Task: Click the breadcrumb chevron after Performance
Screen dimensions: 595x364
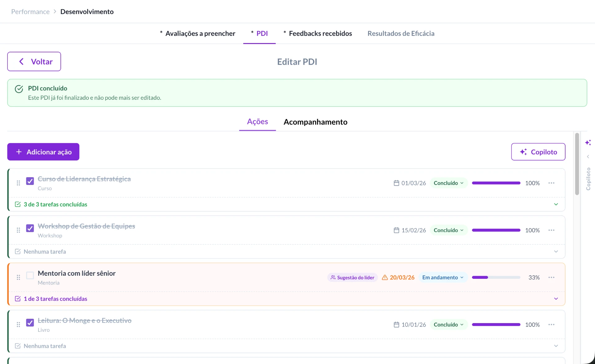Action: [55, 11]
